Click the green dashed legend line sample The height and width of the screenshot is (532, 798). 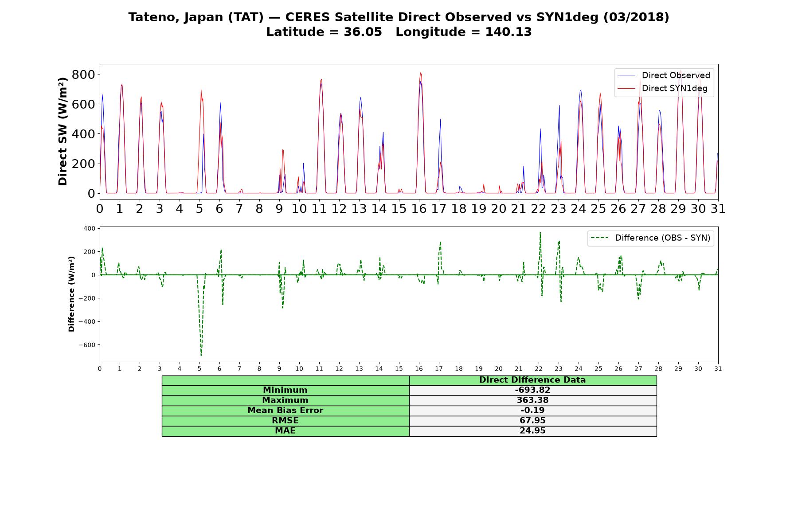click(600, 238)
